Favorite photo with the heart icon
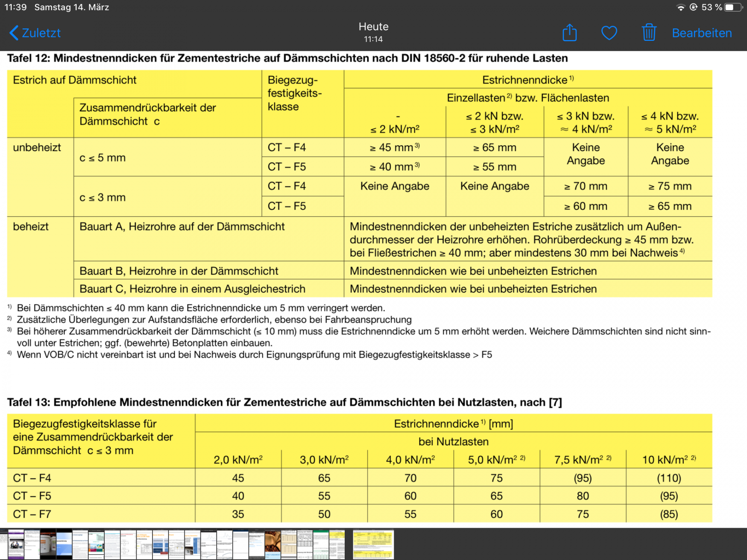 pyautogui.click(x=609, y=33)
